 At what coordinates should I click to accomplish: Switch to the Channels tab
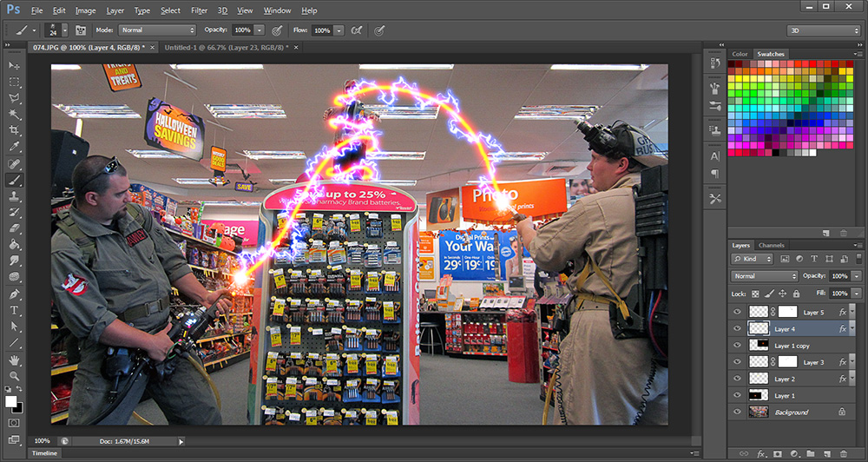coord(771,245)
